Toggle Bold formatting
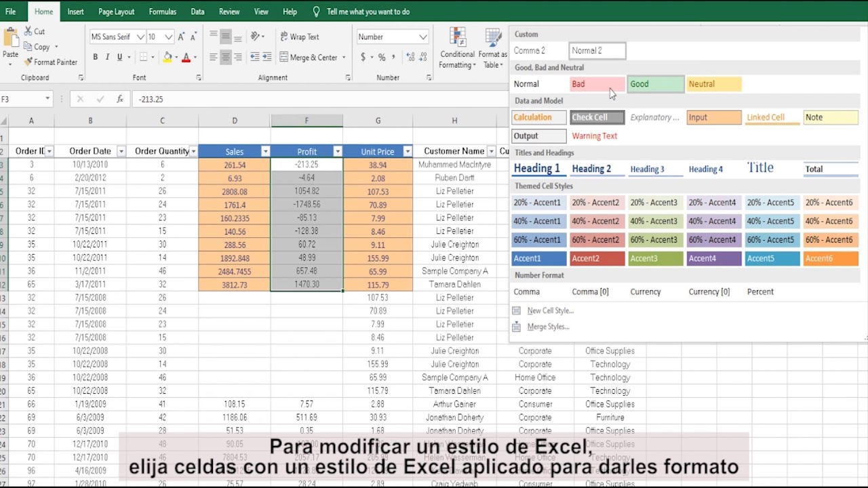The height and width of the screenshot is (488, 868). (x=95, y=58)
